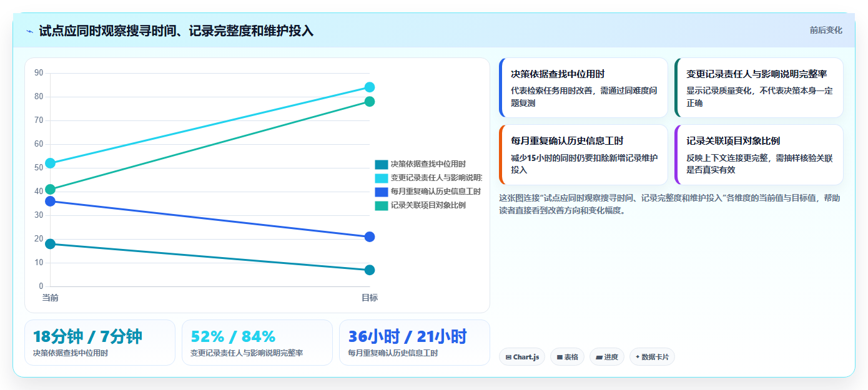
Task: Click the y-axis value 90
Action: click(x=39, y=73)
